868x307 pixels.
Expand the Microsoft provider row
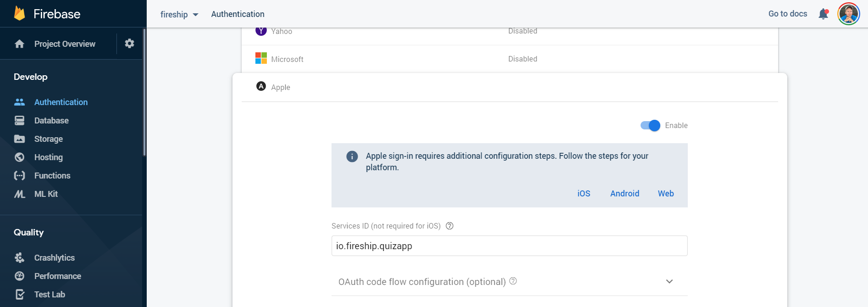pos(509,59)
